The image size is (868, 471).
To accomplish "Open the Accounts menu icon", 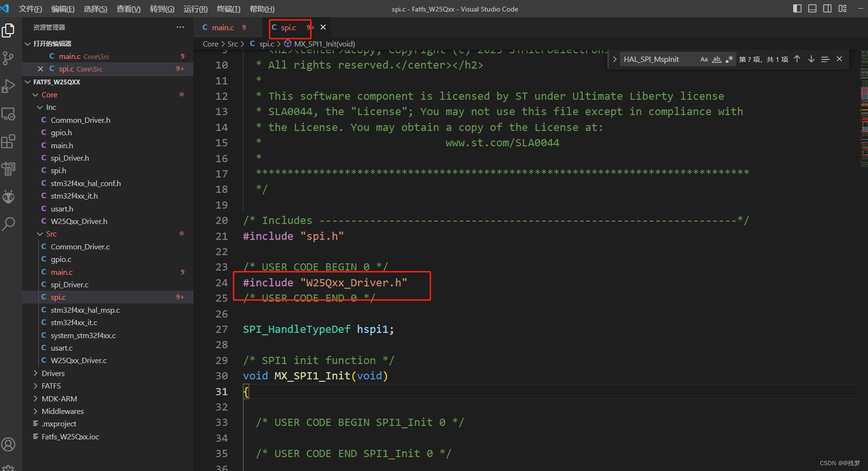I will [8, 445].
